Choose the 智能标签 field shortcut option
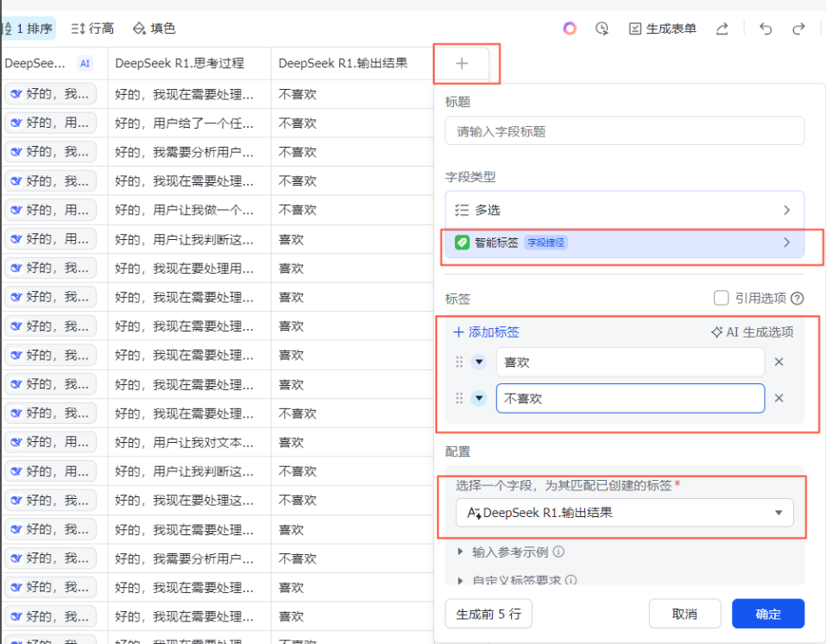826x644 pixels. (x=624, y=243)
